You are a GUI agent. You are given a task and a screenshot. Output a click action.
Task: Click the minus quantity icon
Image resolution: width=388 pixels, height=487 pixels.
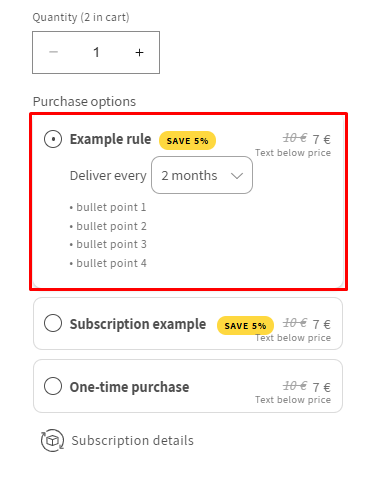[x=53, y=52]
